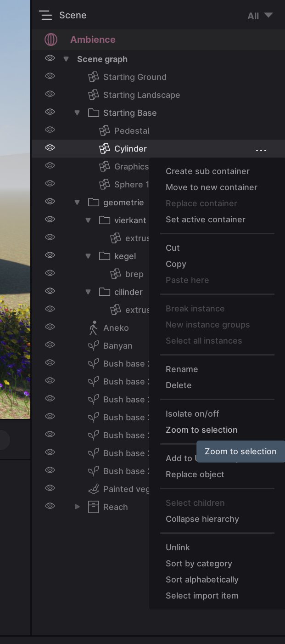This screenshot has height=644, width=285.
Task: Click the Reach archive container icon
Action: 94,507
